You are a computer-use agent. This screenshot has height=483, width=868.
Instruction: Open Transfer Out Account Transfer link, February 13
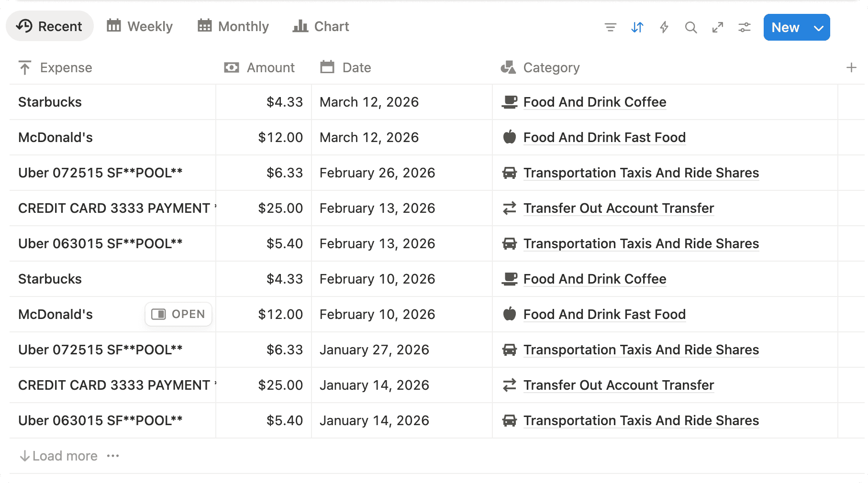[x=618, y=208]
